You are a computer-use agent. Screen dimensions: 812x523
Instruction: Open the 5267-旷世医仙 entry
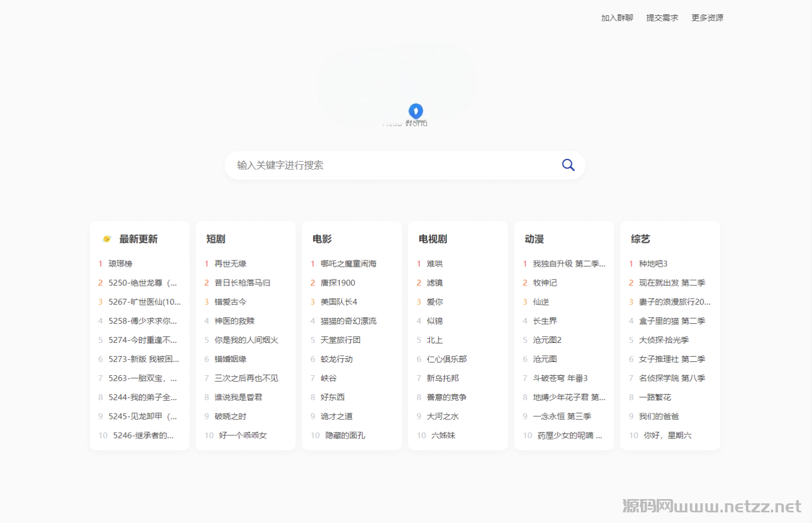(x=145, y=302)
